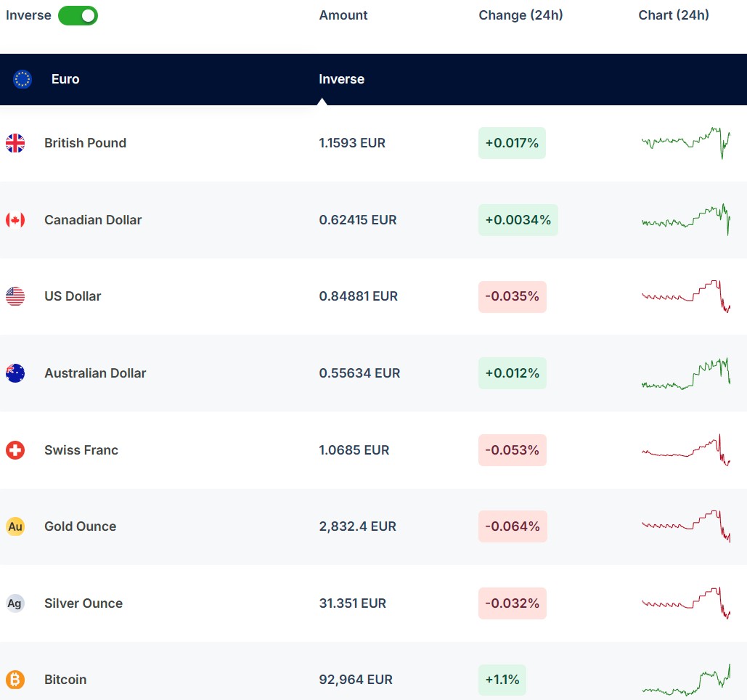Open the Bitcoin 24h chart thumbnail

tap(686, 681)
